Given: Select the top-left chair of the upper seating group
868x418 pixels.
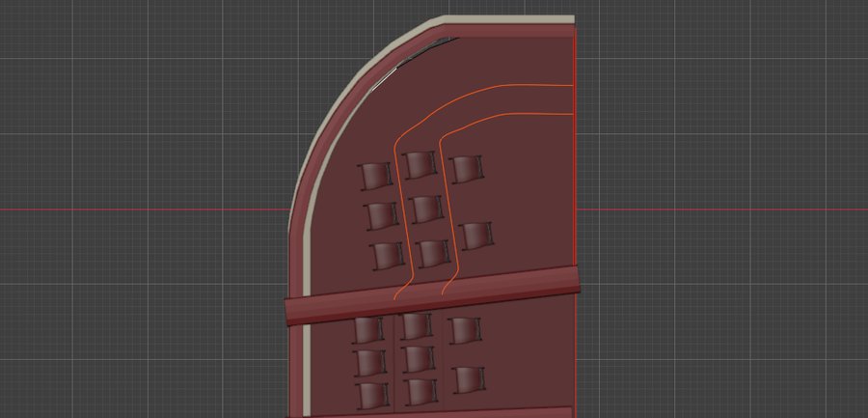Looking at the screenshot, I should click(376, 177).
